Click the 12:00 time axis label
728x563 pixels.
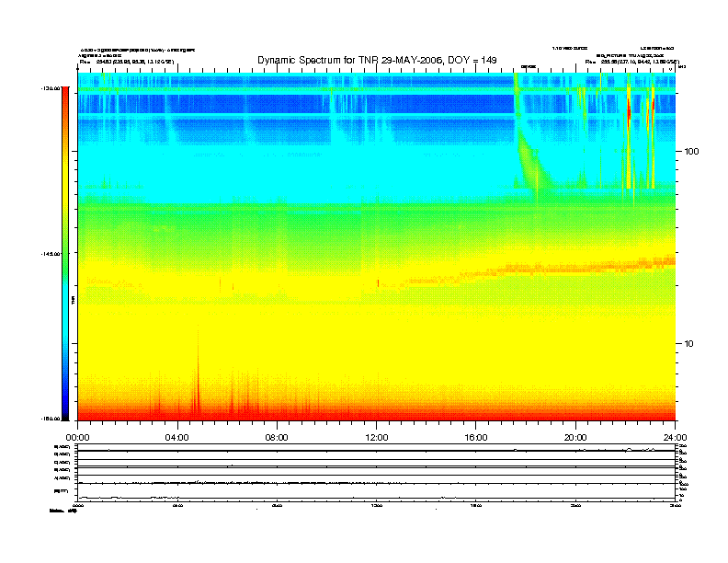pos(377,438)
